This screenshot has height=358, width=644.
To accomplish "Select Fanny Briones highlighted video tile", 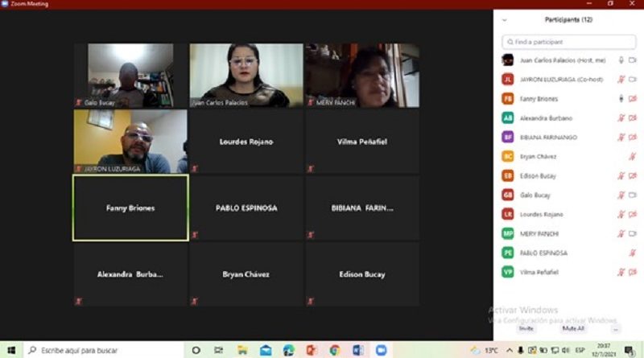I will [x=130, y=208].
